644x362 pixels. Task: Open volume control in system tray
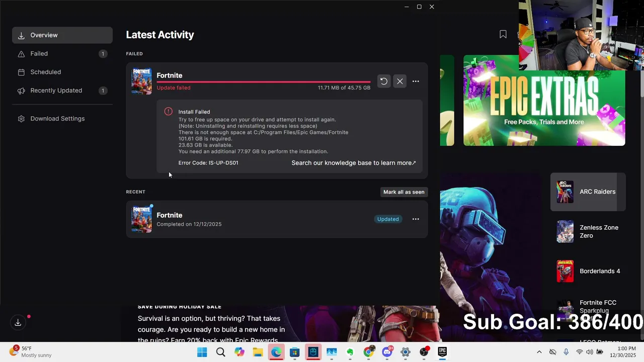coord(589,352)
